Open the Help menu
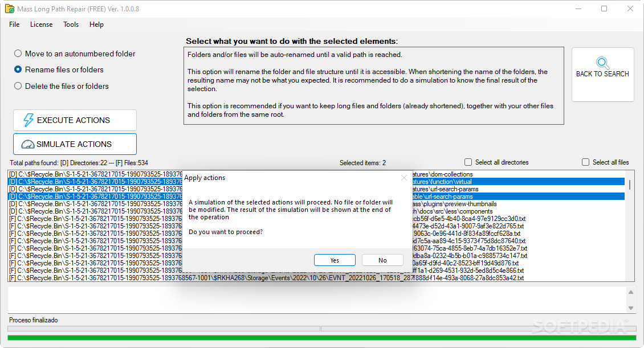The height and width of the screenshot is (348, 644). coord(96,24)
